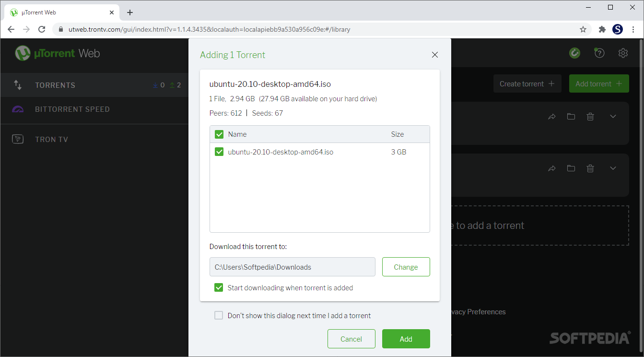The image size is (644, 357).
Task: Open a new browser tab
Action: click(130, 12)
